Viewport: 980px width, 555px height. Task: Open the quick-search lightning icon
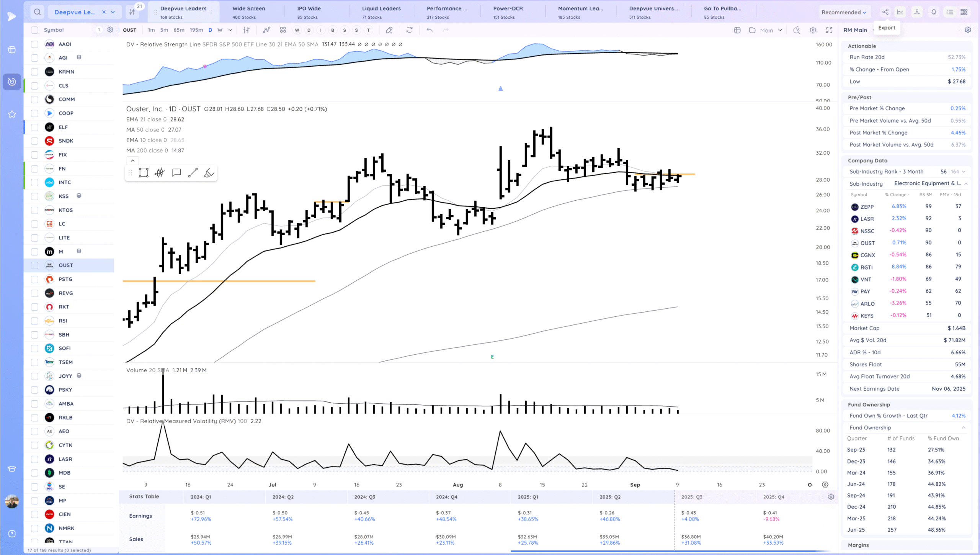[797, 30]
